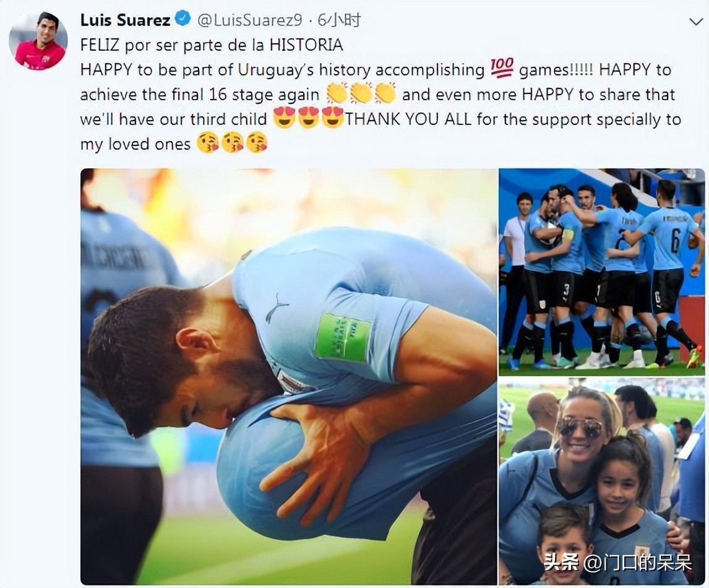Screen dimensions: 709x588
Task: Click the last clapping hands emoji
Action: click(385, 93)
